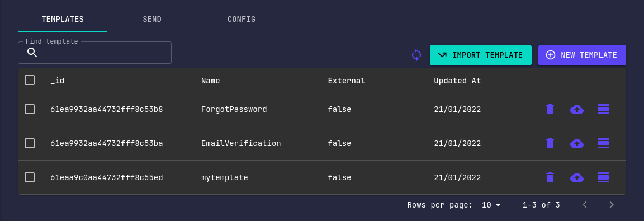
Task: Click the search magnifier icon
Action: tap(32, 53)
